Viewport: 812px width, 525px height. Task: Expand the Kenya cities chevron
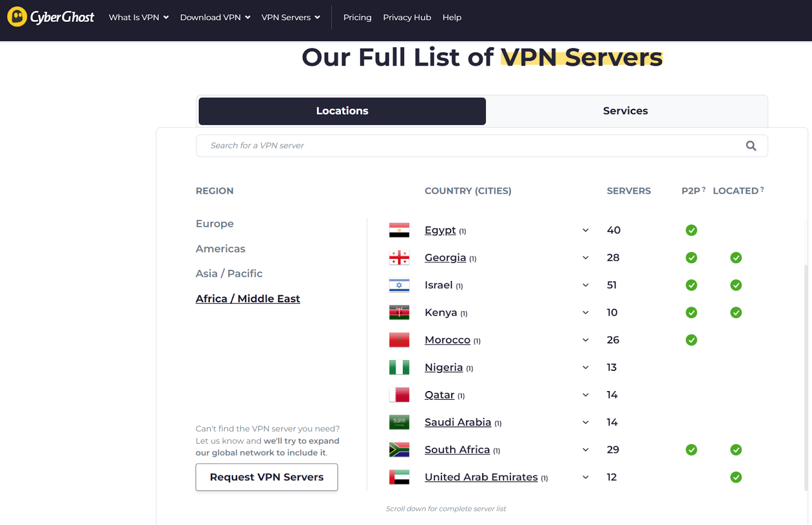[586, 312]
